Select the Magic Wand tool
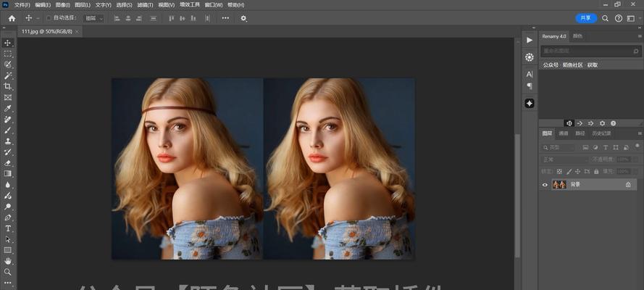This screenshot has width=644, height=290. pyautogui.click(x=7, y=75)
